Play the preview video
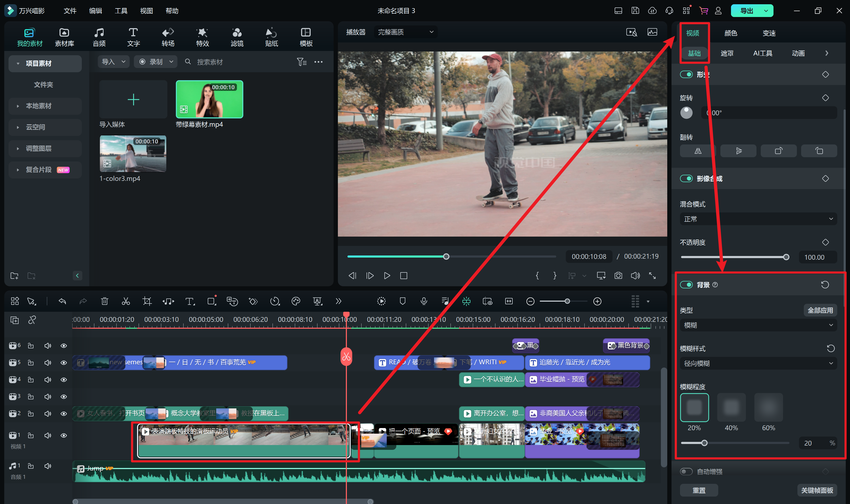 pyautogui.click(x=386, y=275)
